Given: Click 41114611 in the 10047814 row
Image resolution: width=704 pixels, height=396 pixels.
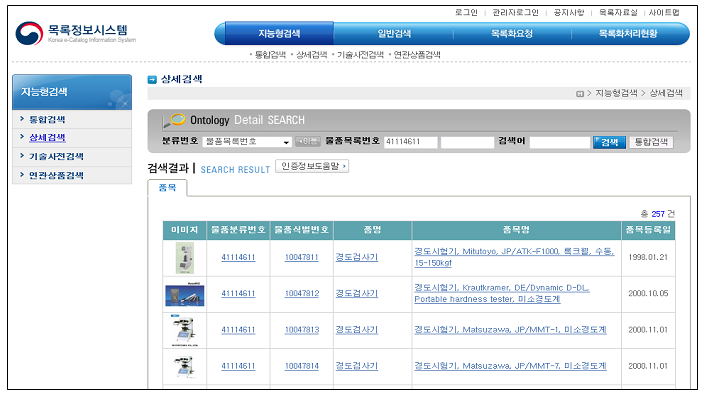Looking at the screenshot, I should coord(238,366).
